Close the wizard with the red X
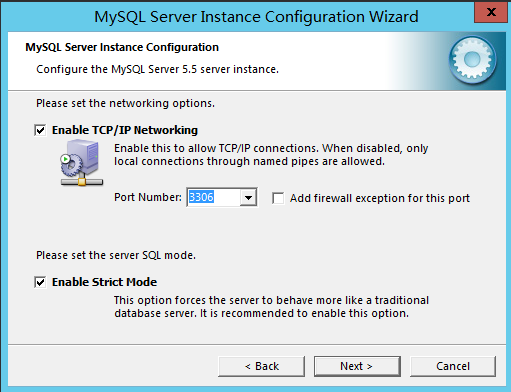 tap(491, 12)
